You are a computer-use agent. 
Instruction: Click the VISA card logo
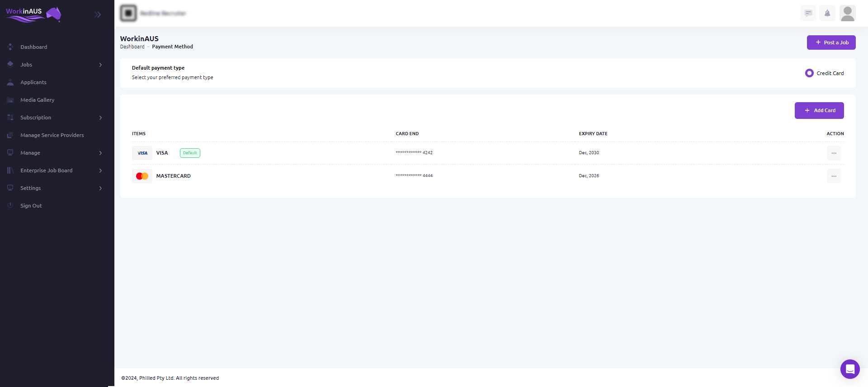pyautogui.click(x=142, y=153)
